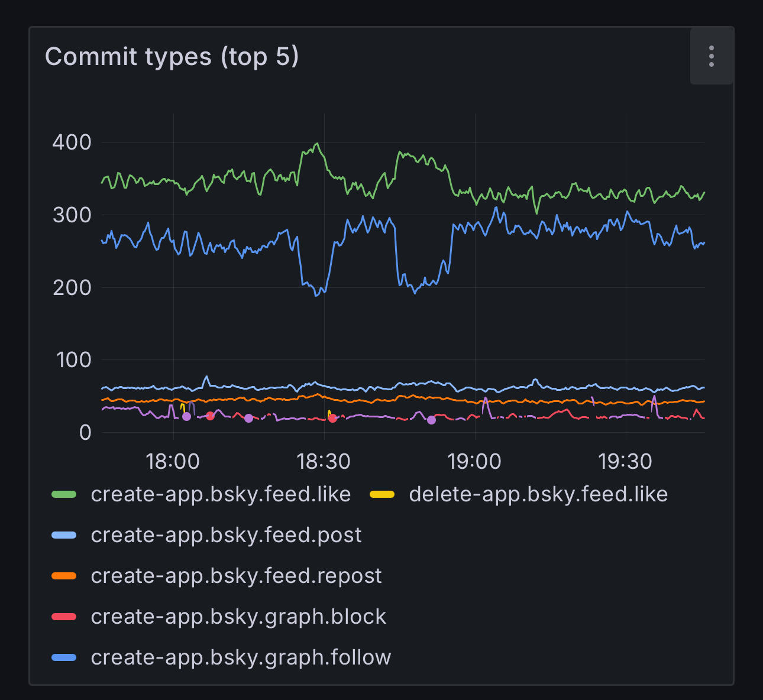Click the 18:00 time axis label

[x=173, y=461]
